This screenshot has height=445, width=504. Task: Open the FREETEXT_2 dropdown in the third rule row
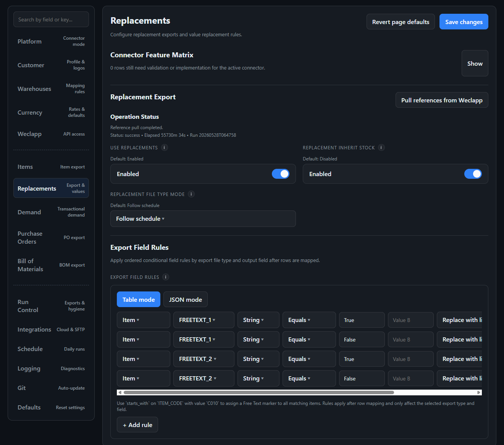click(204, 359)
